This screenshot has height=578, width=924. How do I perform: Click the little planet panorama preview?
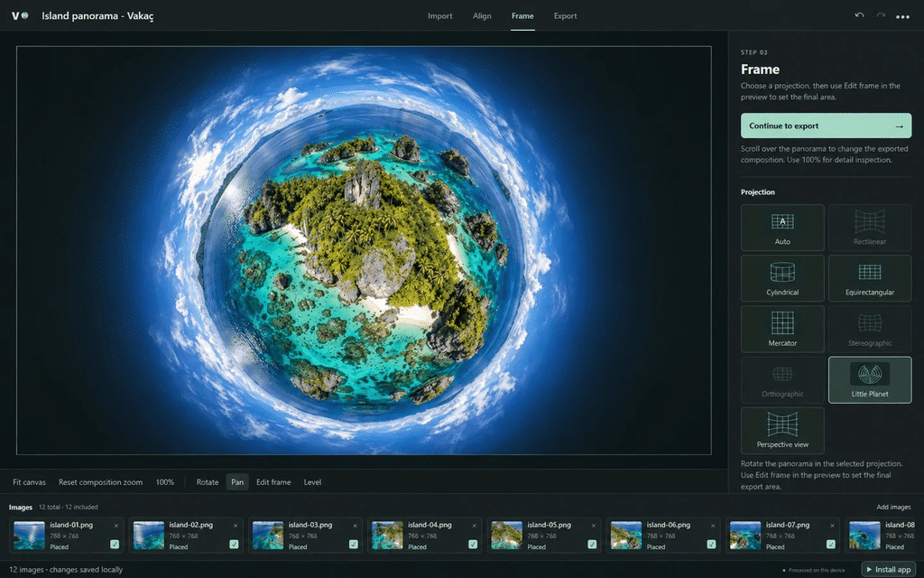(364, 250)
